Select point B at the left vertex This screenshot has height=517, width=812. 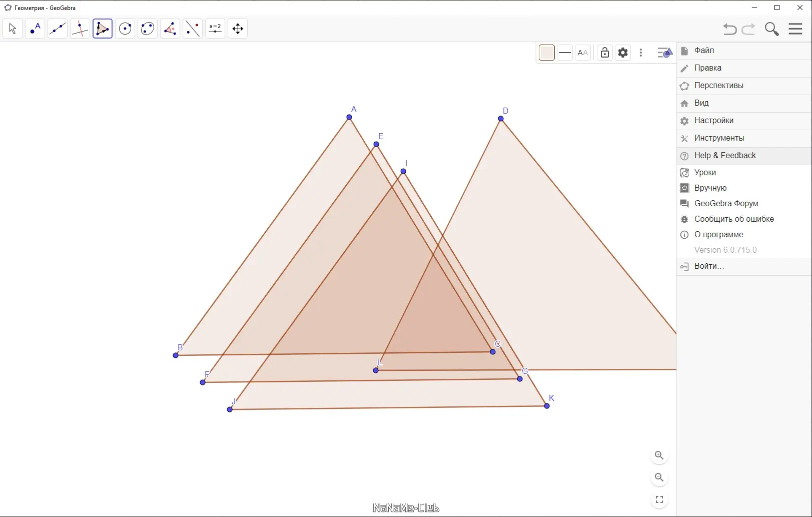[176, 355]
